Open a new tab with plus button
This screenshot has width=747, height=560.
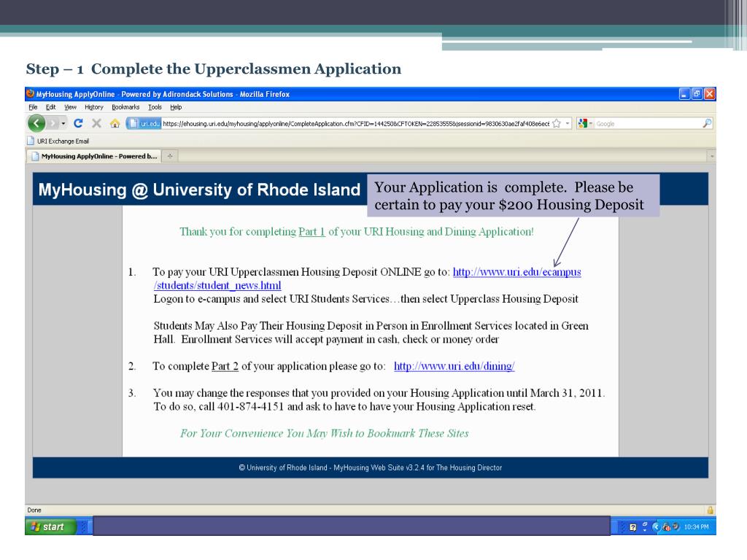pos(169,156)
